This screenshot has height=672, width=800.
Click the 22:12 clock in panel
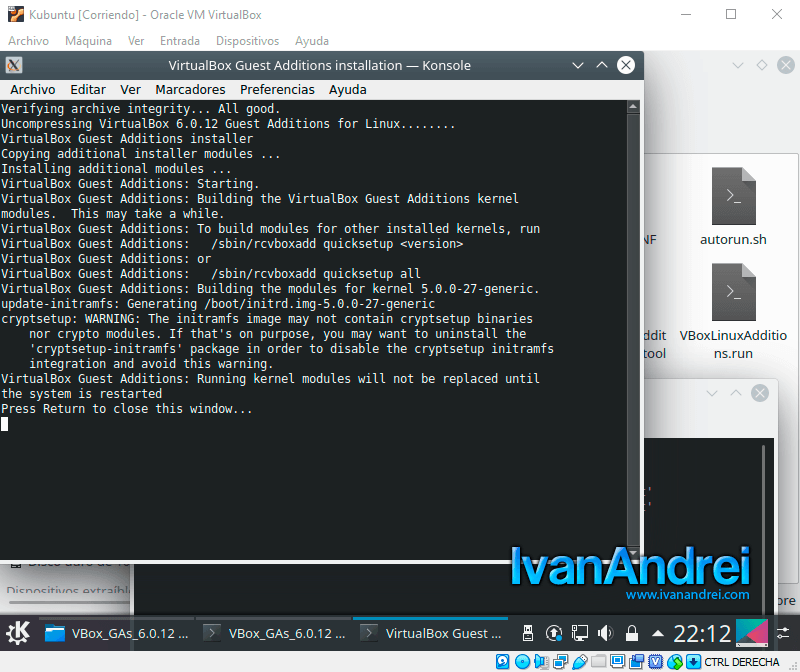tap(702, 634)
